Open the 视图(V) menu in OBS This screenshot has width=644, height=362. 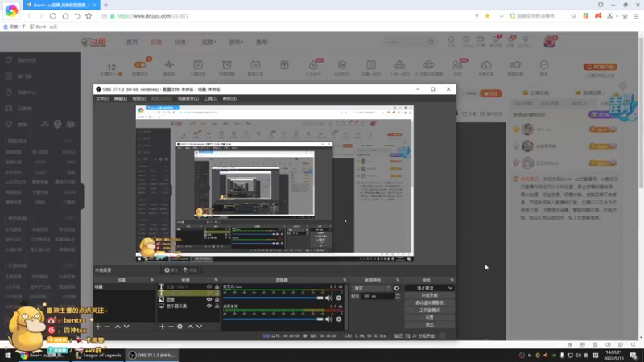tap(138, 98)
